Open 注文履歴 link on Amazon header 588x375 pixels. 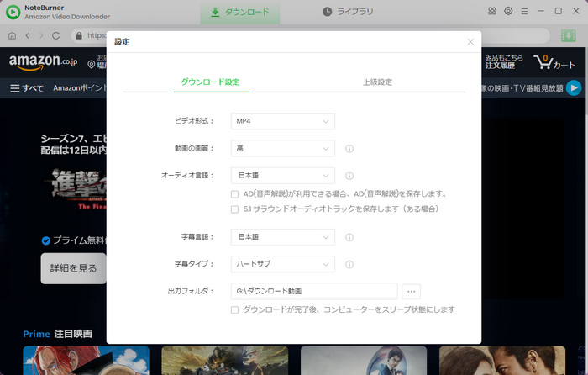[x=501, y=66]
